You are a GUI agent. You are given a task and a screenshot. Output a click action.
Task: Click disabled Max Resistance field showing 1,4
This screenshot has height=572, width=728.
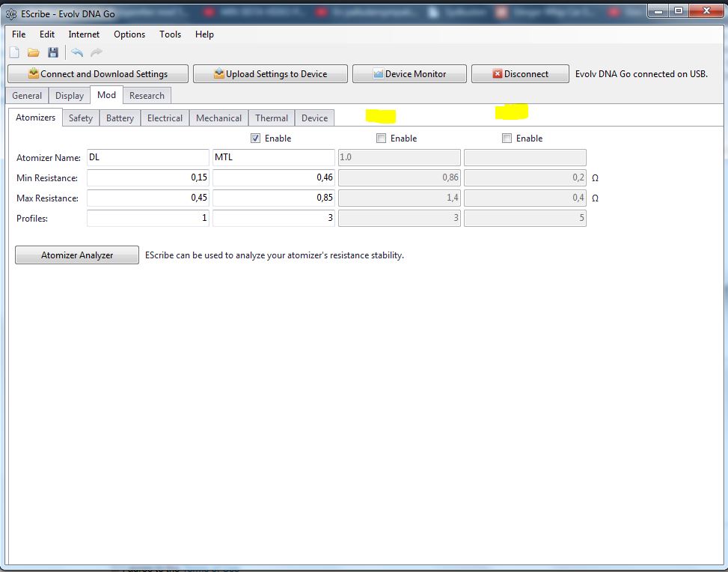(x=400, y=198)
